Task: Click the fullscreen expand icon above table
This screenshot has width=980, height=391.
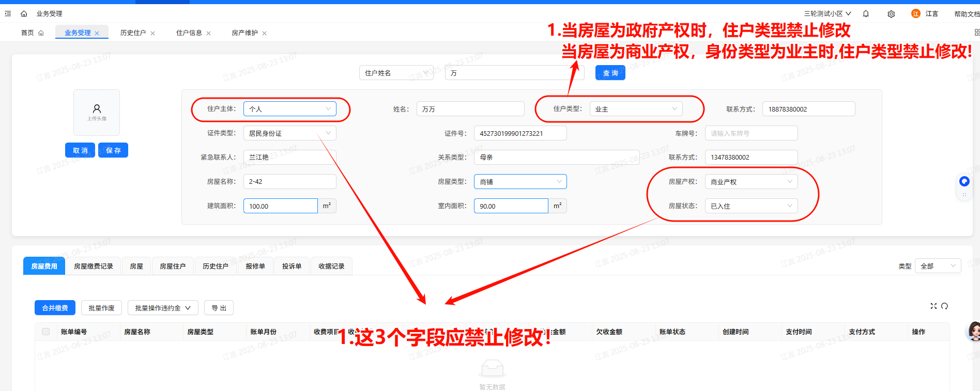Action: [933, 306]
